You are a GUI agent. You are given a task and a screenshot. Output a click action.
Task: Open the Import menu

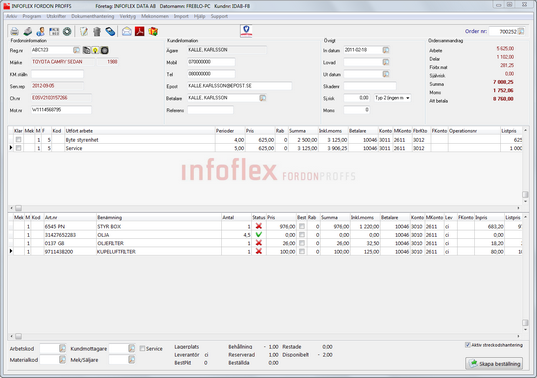click(181, 16)
